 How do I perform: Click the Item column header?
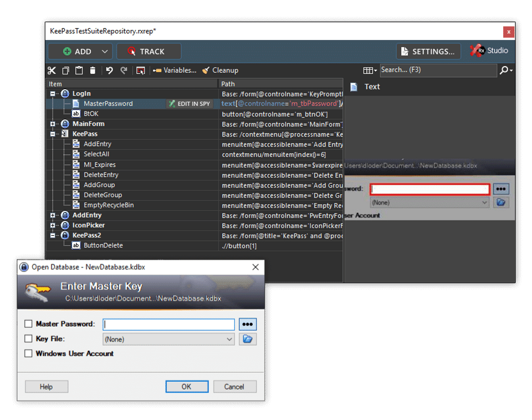132,84
